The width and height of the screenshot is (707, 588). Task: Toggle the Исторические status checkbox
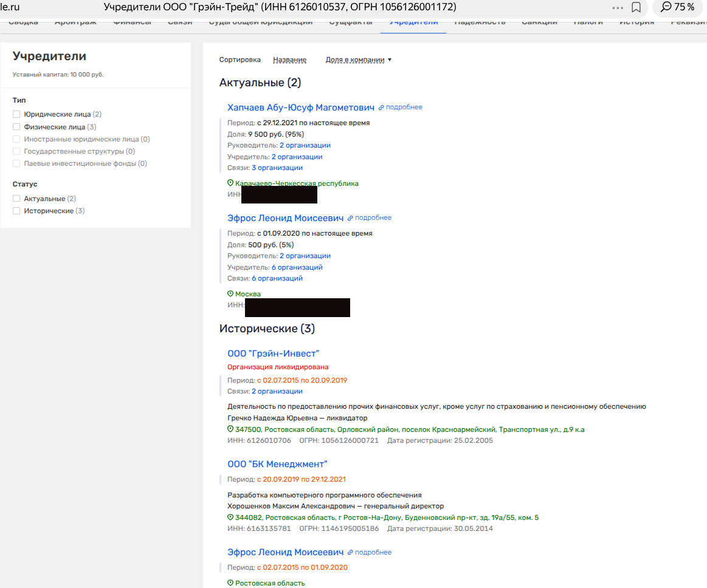16,211
